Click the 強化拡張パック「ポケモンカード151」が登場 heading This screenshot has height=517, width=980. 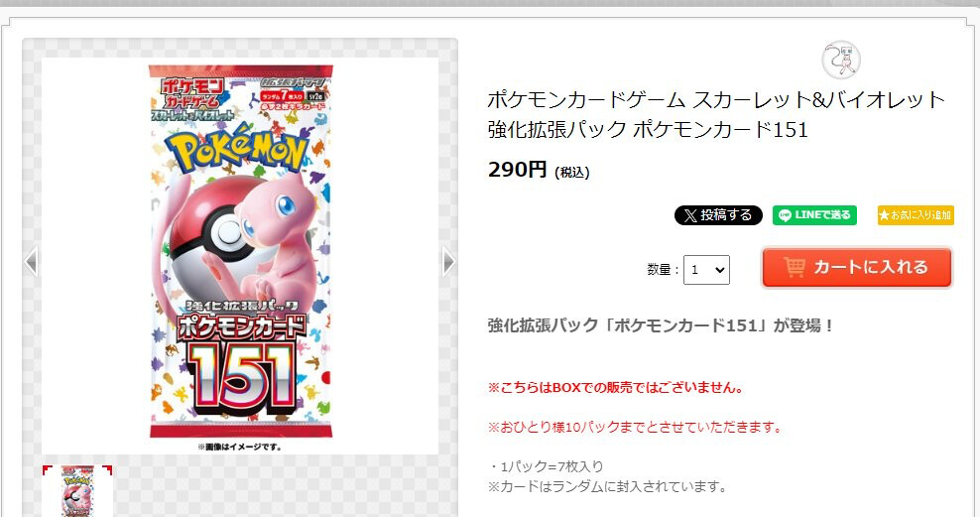[x=662, y=325]
